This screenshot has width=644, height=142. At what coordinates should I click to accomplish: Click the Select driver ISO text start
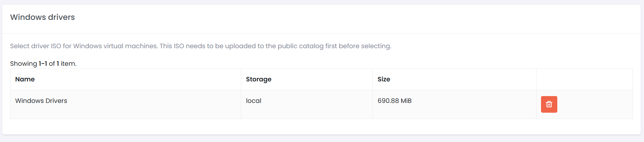pos(36,46)
